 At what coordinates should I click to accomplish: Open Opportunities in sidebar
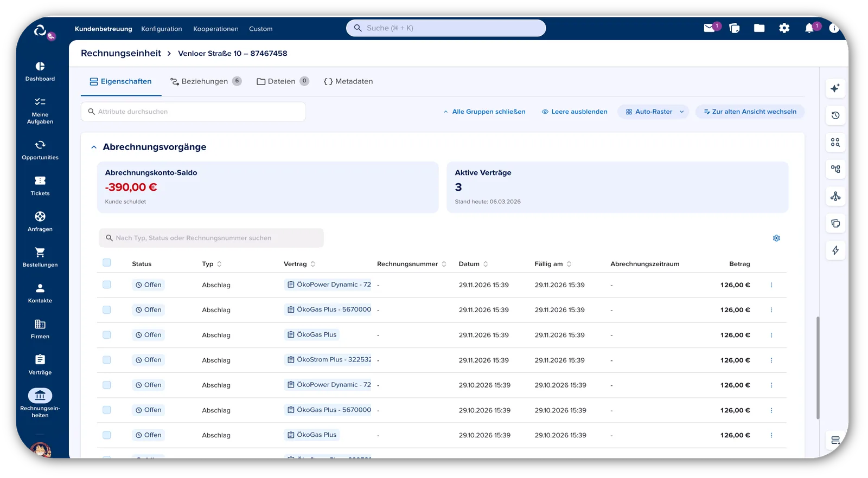40,150
